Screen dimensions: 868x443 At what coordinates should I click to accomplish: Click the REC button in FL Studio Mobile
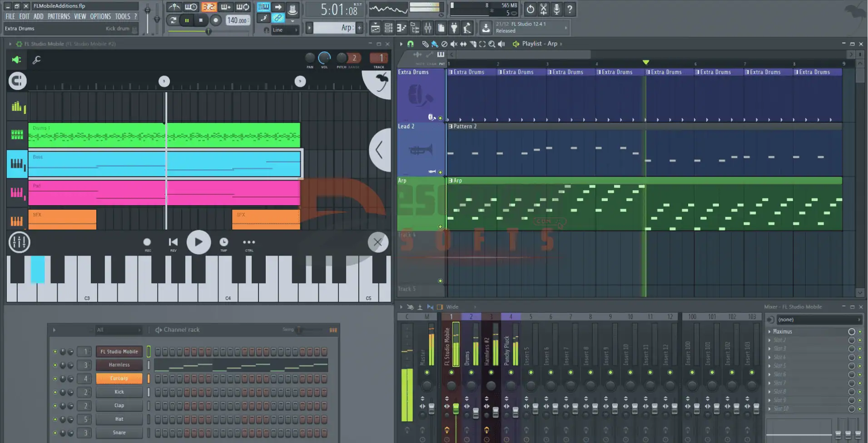(147, 243)
